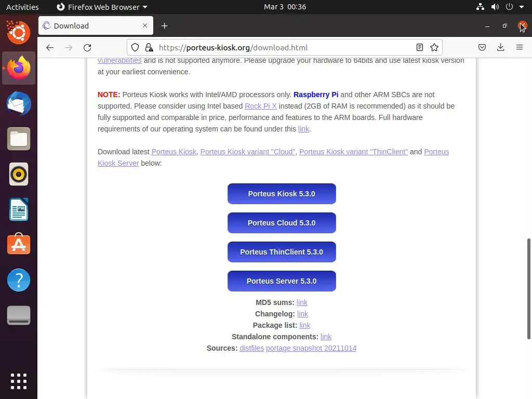Expand Firefox Web Browser app menu
The height and width of the screenshot is (399, 532).
tap(102, 7)
